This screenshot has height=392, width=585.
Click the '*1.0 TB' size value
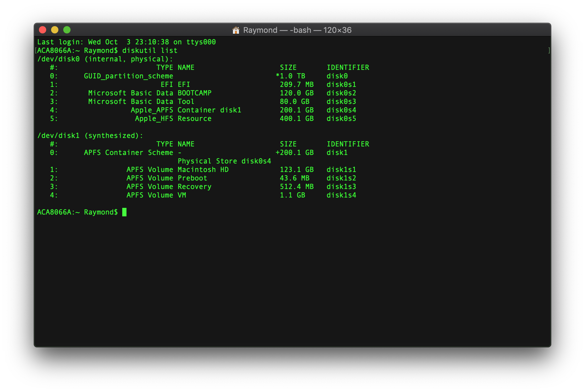[x=290, y=76]
